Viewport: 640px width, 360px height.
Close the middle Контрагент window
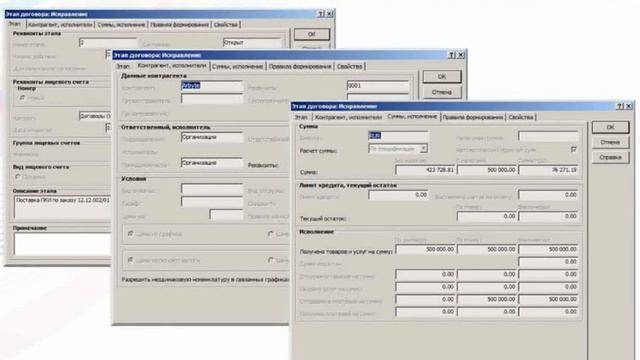[461, 55]
